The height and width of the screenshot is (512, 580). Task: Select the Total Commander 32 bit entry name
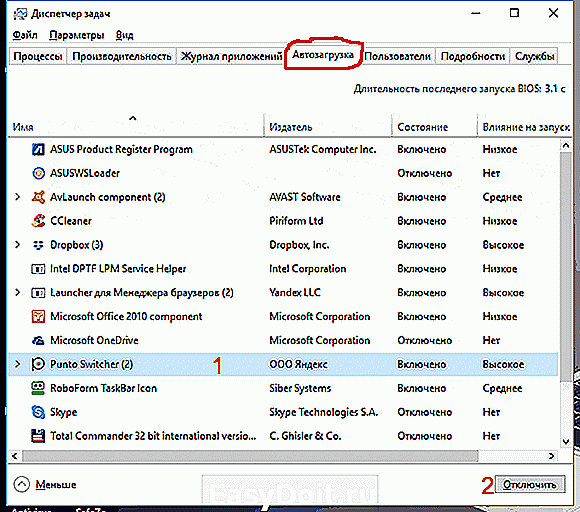click(153, 436)
